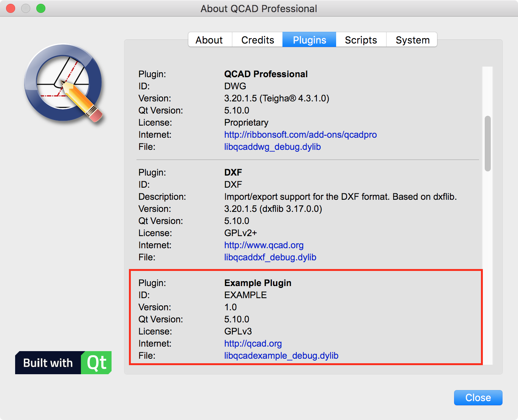The height and width of the screenshot is (420, 518).
Task: Select the Plugins tab
Action: (309, 40)
